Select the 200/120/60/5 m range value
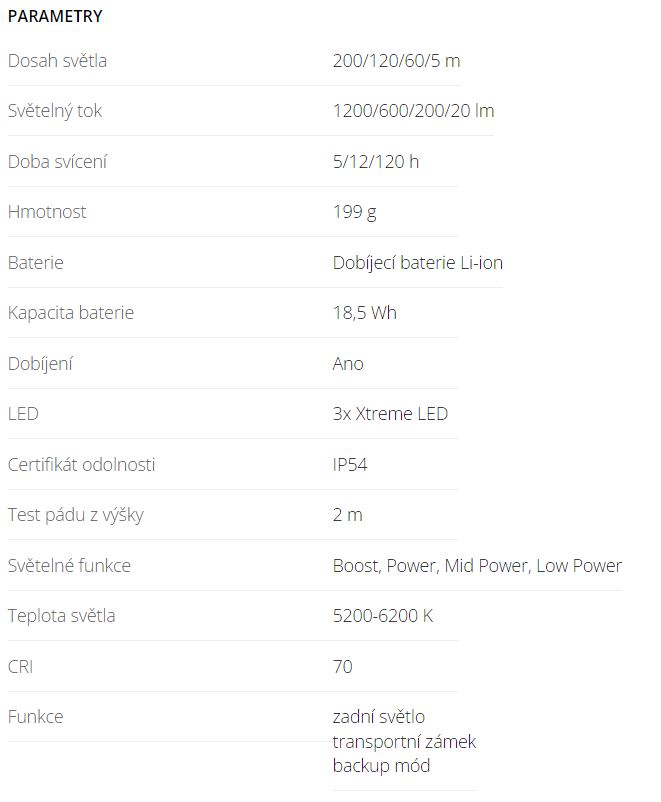The height and width of the screenshot is (802, 661). (396, 61)
